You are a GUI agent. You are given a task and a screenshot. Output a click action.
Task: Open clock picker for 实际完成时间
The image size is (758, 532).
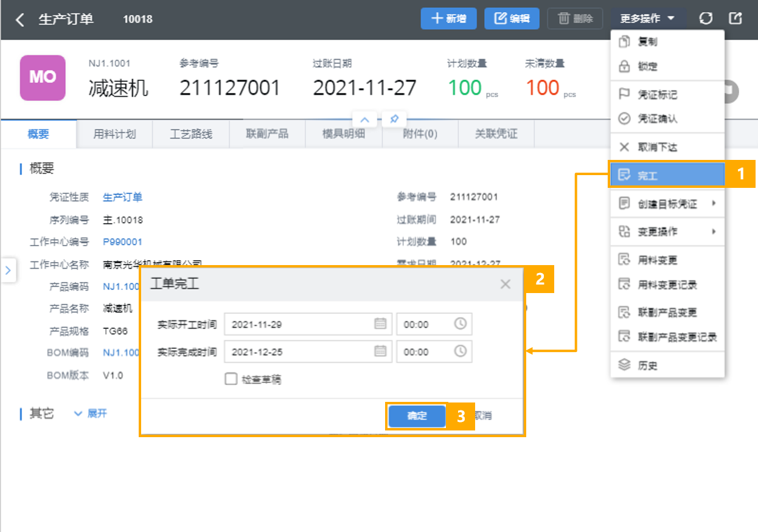[x=461, y=351]
